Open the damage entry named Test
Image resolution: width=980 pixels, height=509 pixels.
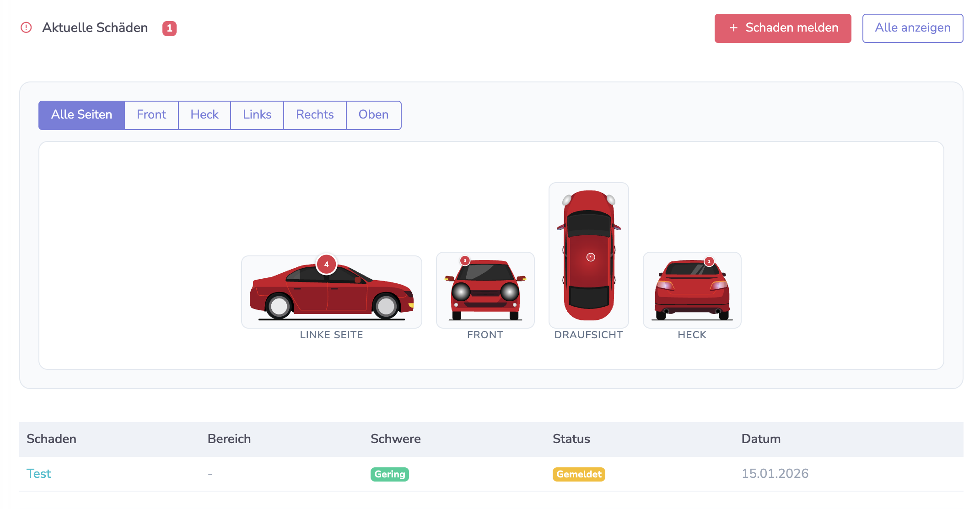[x=39, y=473]
